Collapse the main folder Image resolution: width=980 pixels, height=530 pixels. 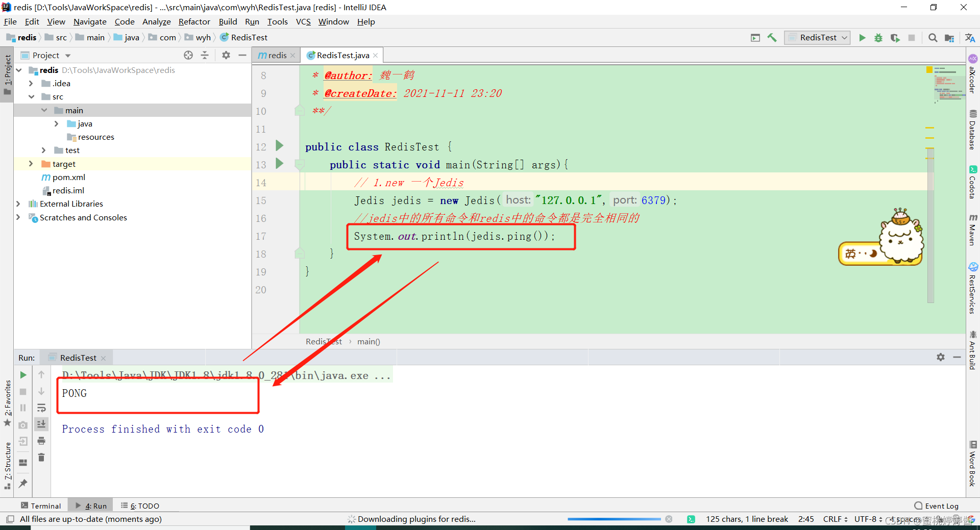44,110
